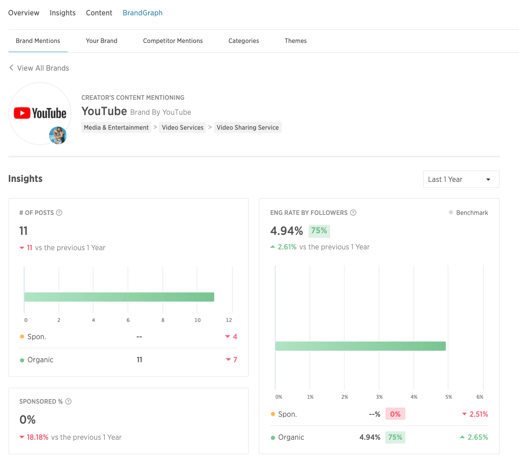The image size is (519, 462).
Task: Open the Overview tab
Action: (23, 13)
